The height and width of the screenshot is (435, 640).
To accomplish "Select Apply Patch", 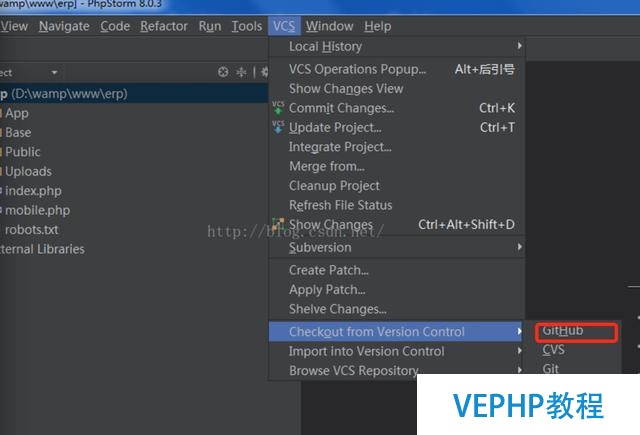I will point(396,290).
